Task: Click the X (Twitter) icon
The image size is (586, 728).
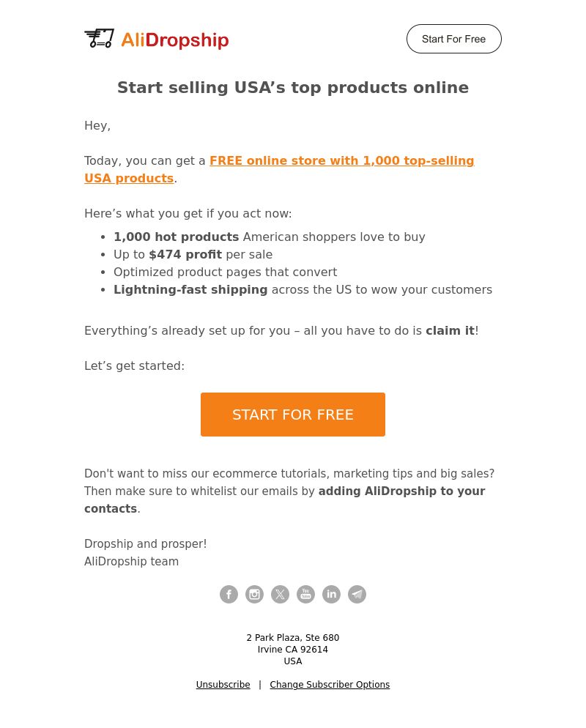Action: coord(280,594)
